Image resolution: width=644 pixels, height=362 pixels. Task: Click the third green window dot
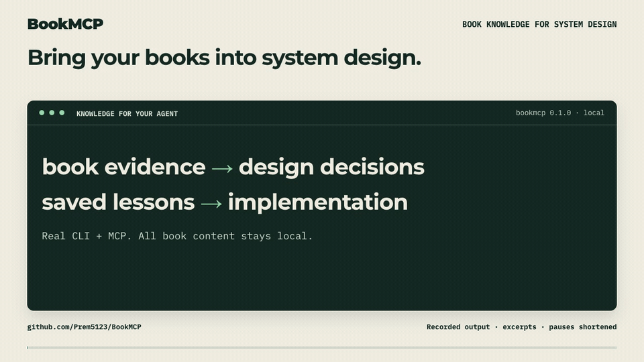click(x=62, y=113)
